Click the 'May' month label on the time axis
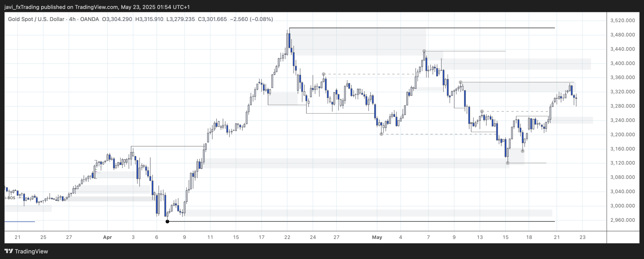 [x=377, y=237]
